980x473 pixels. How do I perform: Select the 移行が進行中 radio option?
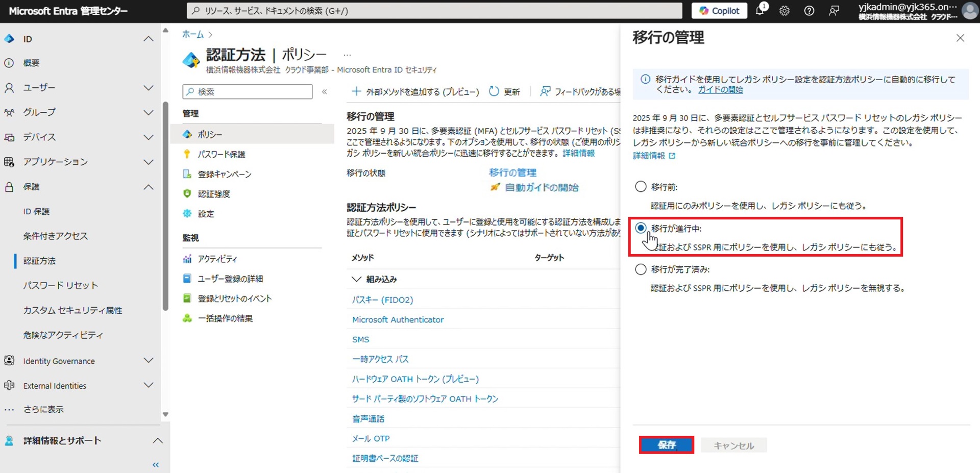(641, 228)
